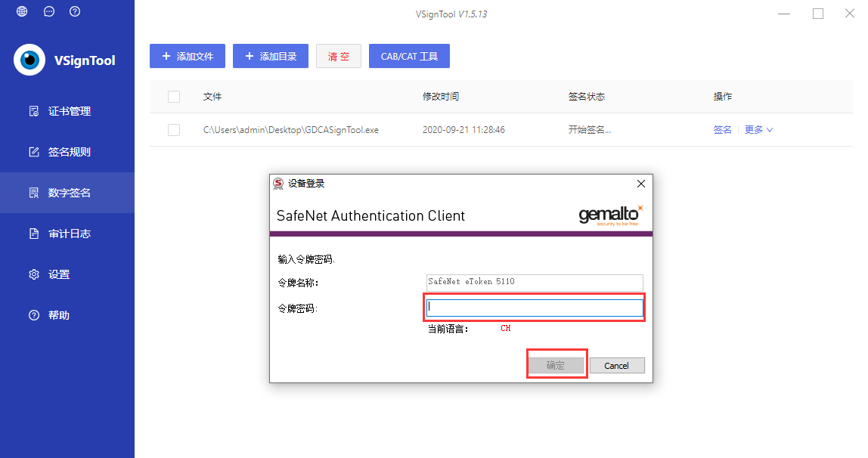The width and height of the screenshot is (868, 458).
Task: Click the 审计日志 document icon
Action: click(34, 234)
